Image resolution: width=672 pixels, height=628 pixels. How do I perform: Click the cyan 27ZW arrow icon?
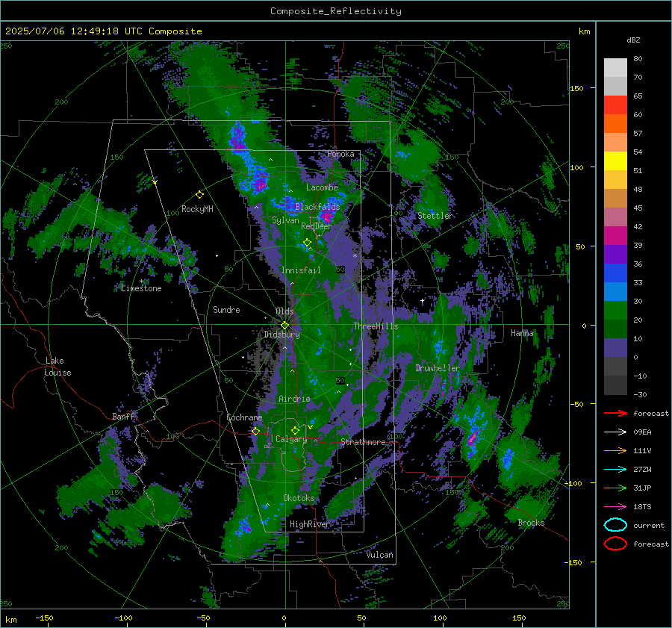(615, 470)
